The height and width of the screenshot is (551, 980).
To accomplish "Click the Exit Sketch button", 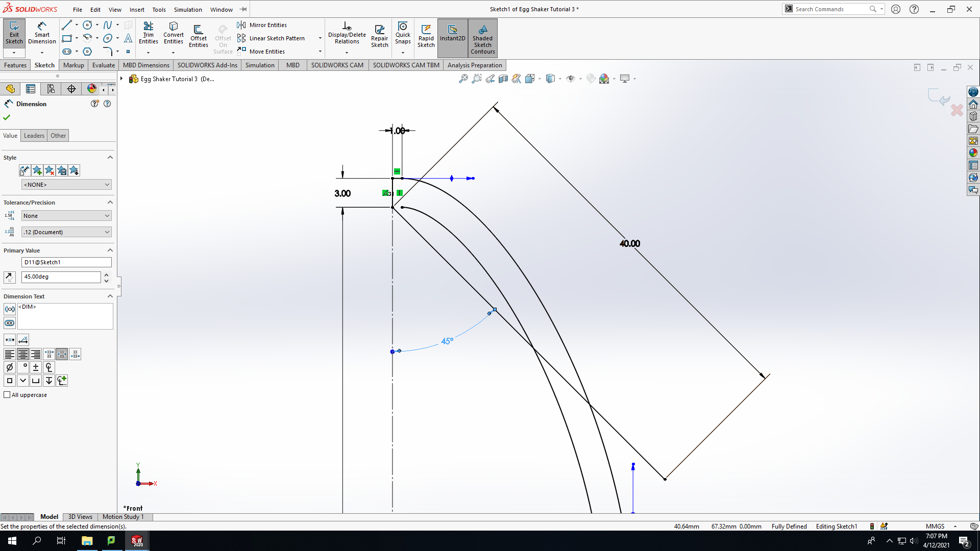I will pyautogui.click(x=14, y=33).
